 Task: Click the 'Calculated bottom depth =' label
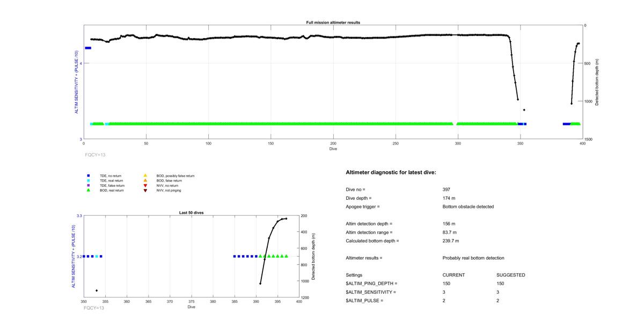pyautogui.click(x=372, y=241)
